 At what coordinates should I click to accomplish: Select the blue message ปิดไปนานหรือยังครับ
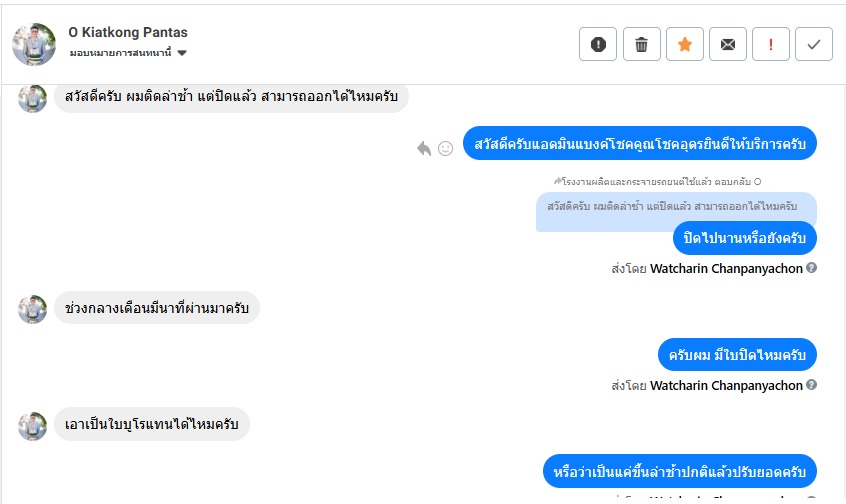tap(746, 239)
